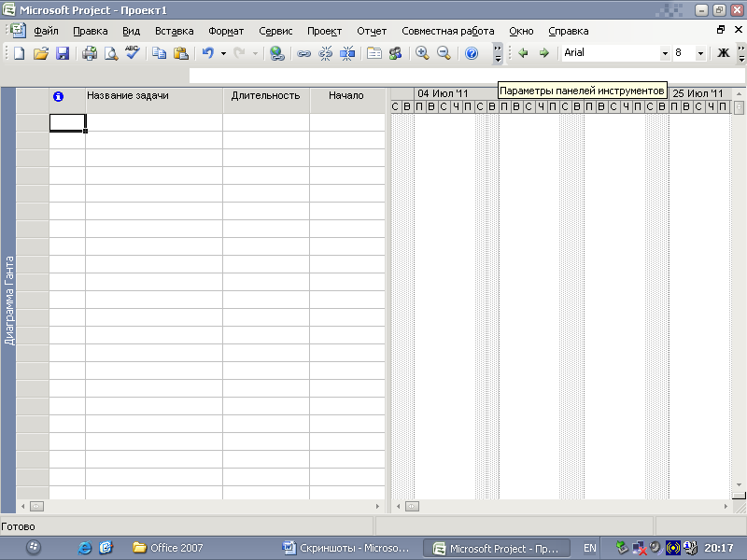
Task: Open the Окно menu
Action: click(x=521, y=31)
